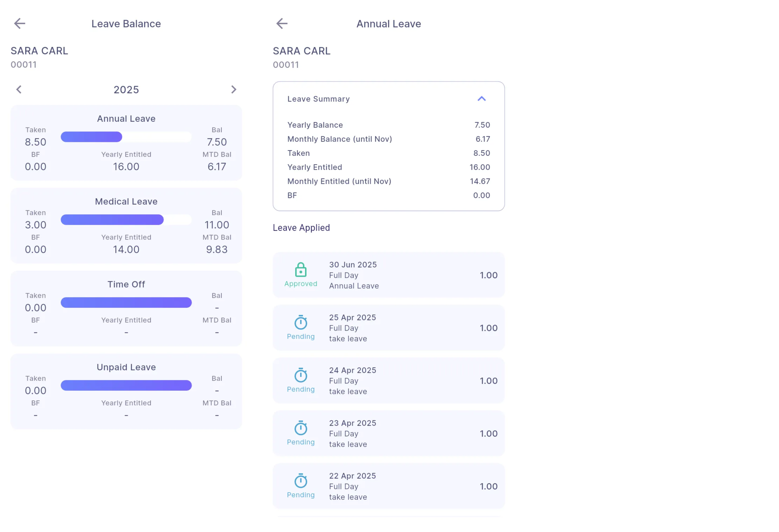
Task: Click Pending timer icon for 23 Apr 2025
Action: (301, 428)
